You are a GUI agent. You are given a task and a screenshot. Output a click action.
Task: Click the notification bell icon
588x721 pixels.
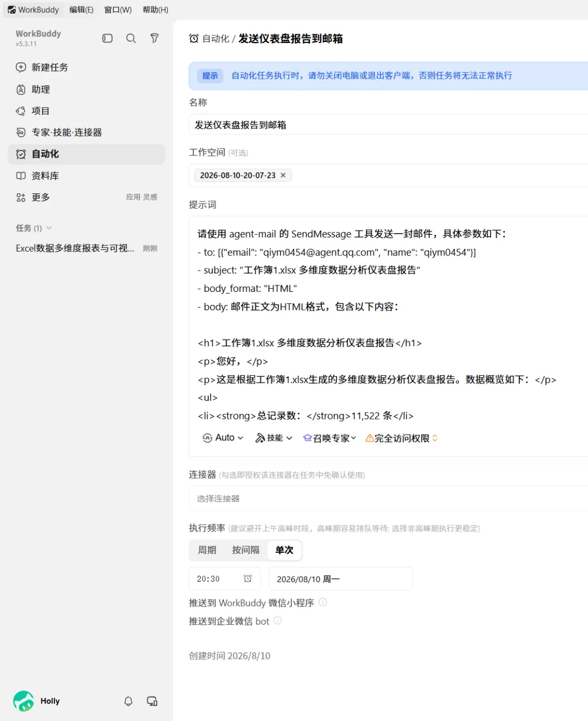128,701
